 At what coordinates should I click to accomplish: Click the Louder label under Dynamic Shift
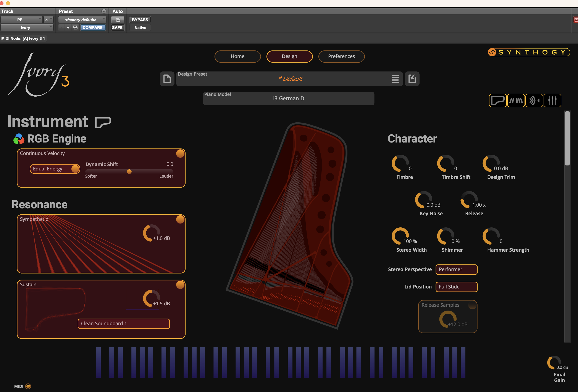pos(166,176)
